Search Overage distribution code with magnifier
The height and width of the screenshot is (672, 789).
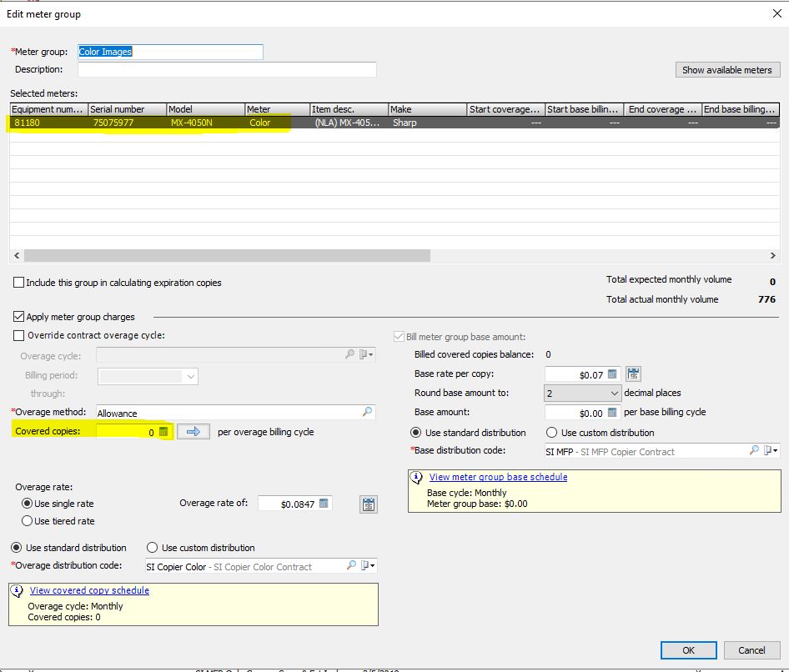tap(351, 565)
